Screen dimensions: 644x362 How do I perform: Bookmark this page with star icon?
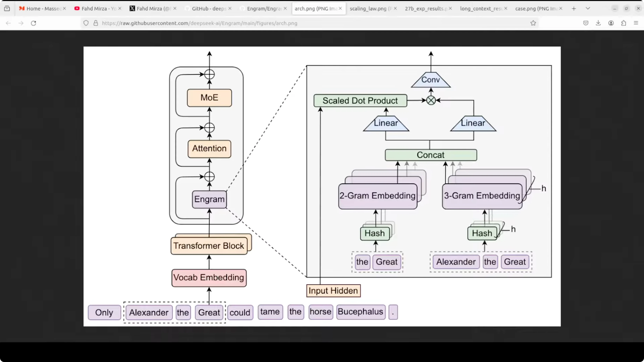(533, 23)
